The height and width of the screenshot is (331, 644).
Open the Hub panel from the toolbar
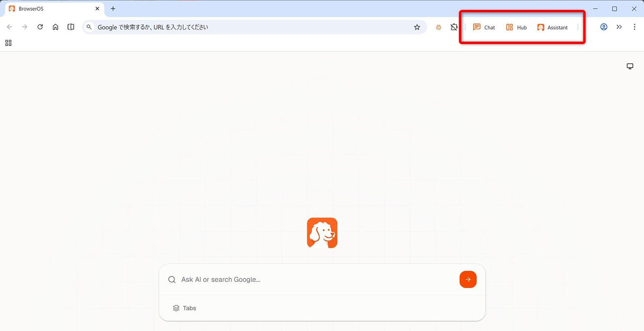pos(516,27)
